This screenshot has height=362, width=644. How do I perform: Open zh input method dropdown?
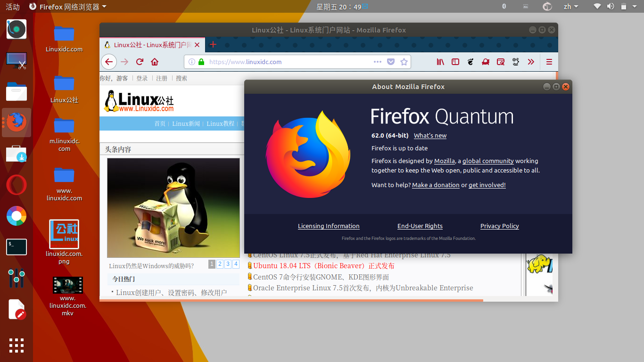(x=571, y=7)
